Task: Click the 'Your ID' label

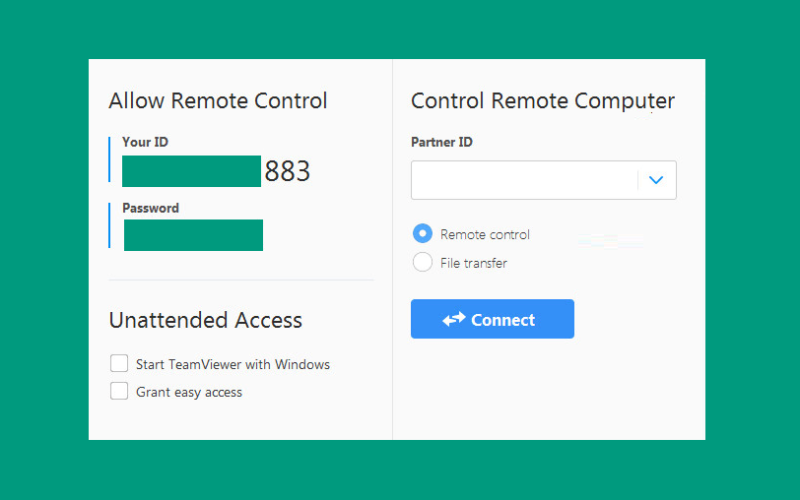Action: 145,142
